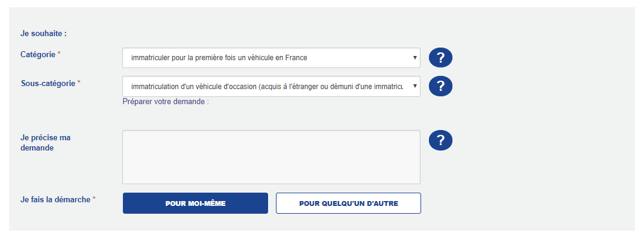This screenshot has height=239, width=644.
Task: Open the Catégorie dropdown list
Action: tap(271, 58)
